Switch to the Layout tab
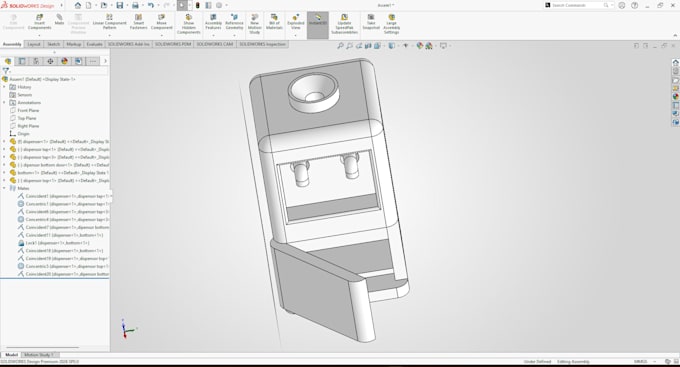The image size is (680, 367). (34, 44)
